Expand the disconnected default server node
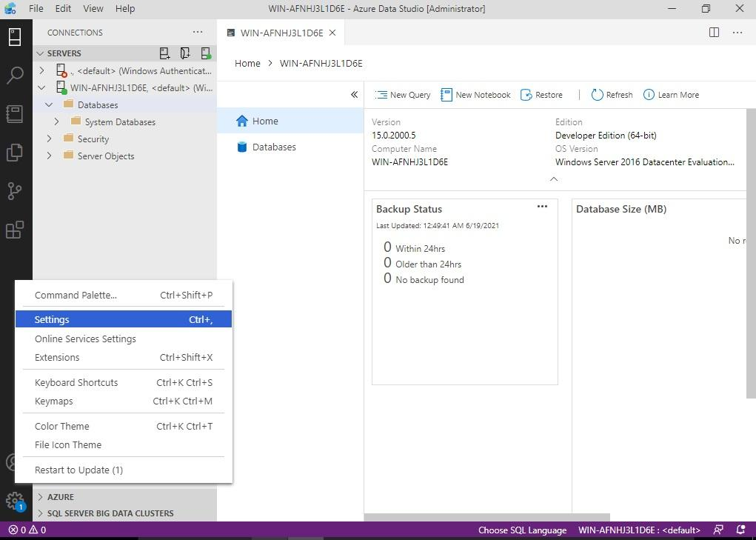Viewport: 756px width, 540px height. [42, 71]
